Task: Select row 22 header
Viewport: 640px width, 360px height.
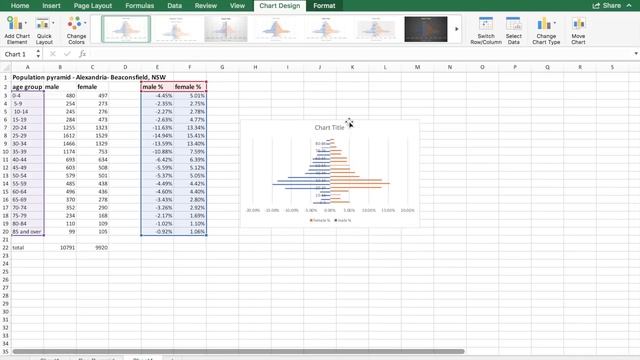Action: [6, 247]
